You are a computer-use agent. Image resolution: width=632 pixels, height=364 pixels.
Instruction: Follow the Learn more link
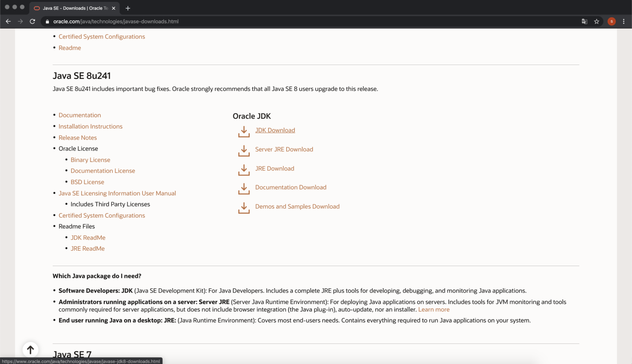pos(434,309)
